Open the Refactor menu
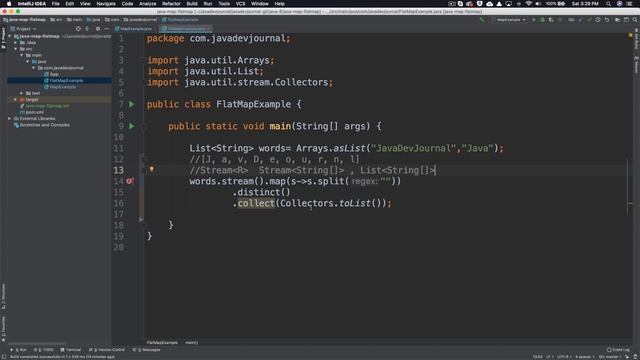The height and width of the screenshot is (360, 640). pyautogui.click(x=171, y=4)
